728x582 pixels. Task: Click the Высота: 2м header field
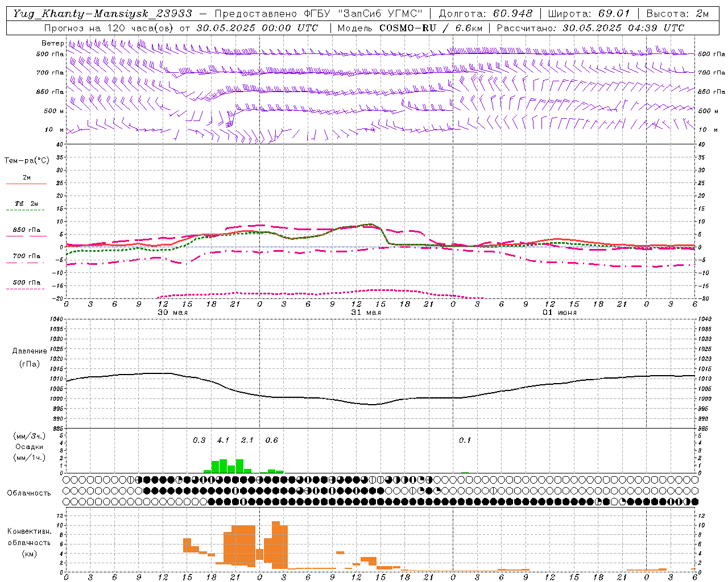point(677,14)
